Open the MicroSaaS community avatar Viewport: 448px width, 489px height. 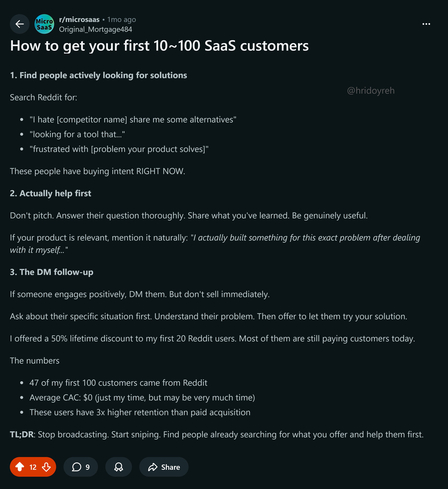tap(44, 24)
